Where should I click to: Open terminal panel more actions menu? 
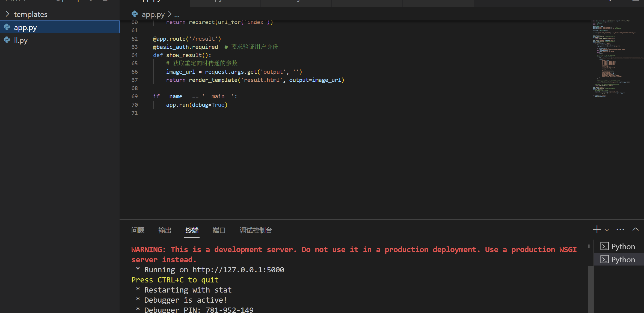[620, 230]
